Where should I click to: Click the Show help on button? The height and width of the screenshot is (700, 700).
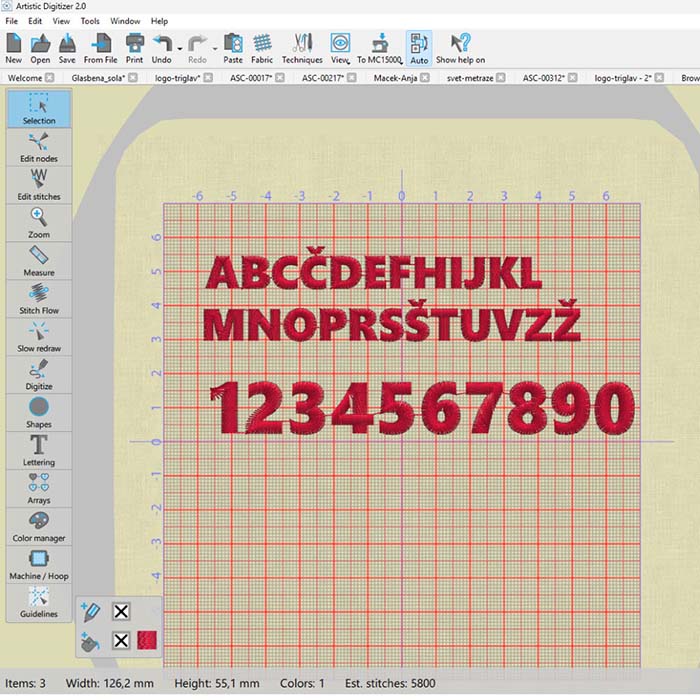click(460, 47)
